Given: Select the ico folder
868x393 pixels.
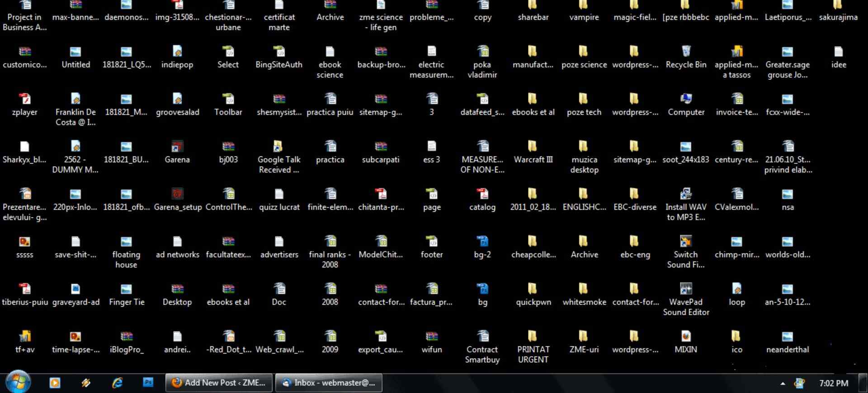Looking at the screenshot, I should [736, 342].
